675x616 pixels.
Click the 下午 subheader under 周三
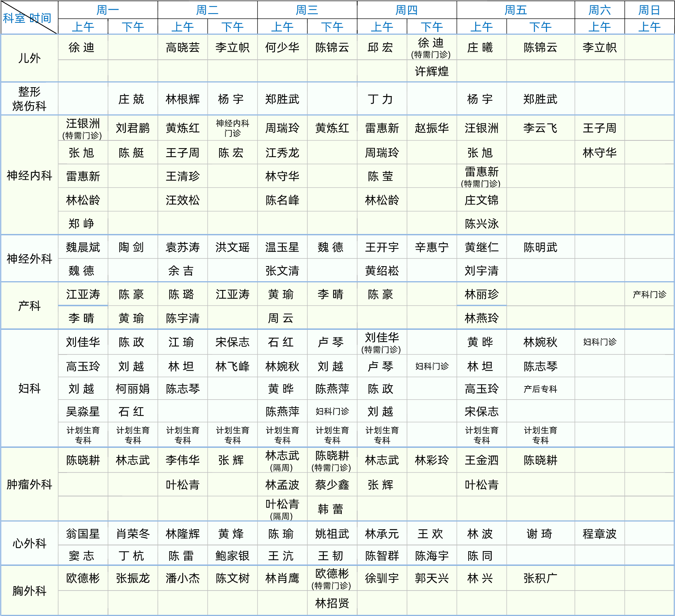tap(332, 27)
